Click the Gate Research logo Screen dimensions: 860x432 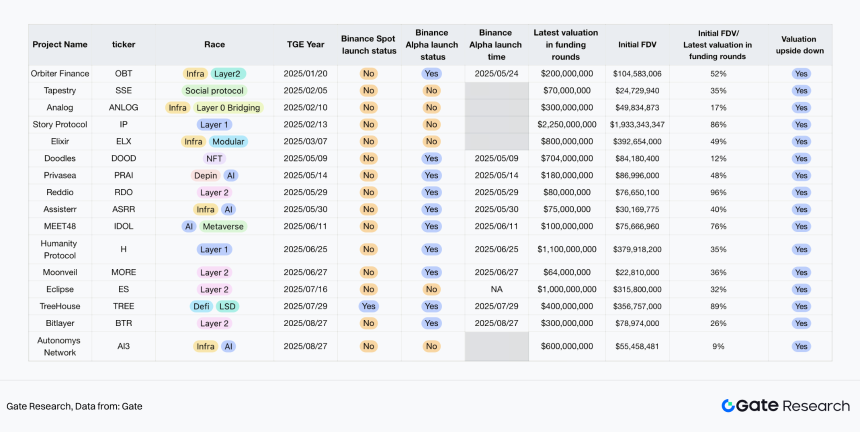(x=785, y=406)
